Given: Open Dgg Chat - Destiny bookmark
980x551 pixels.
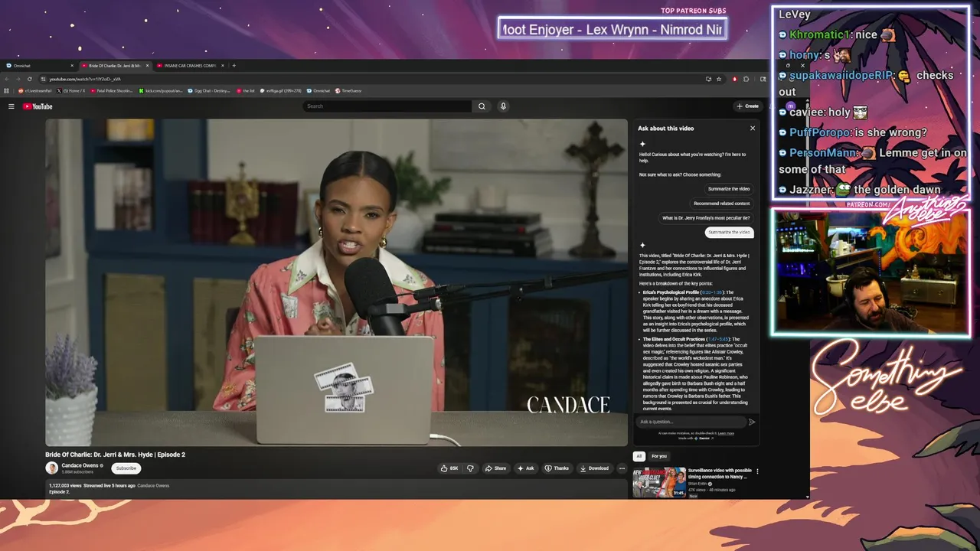Looking at the screenshot, I should (209, 90).
